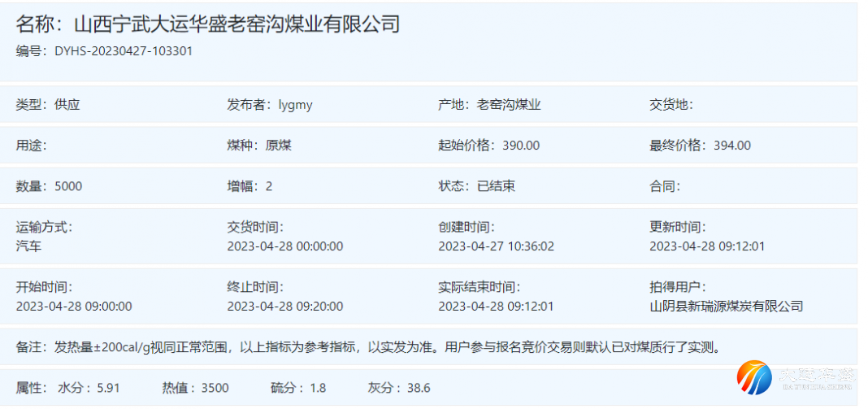Click the final price 394.00
This screenshot has width=868, height=409.
pos(731,146)
